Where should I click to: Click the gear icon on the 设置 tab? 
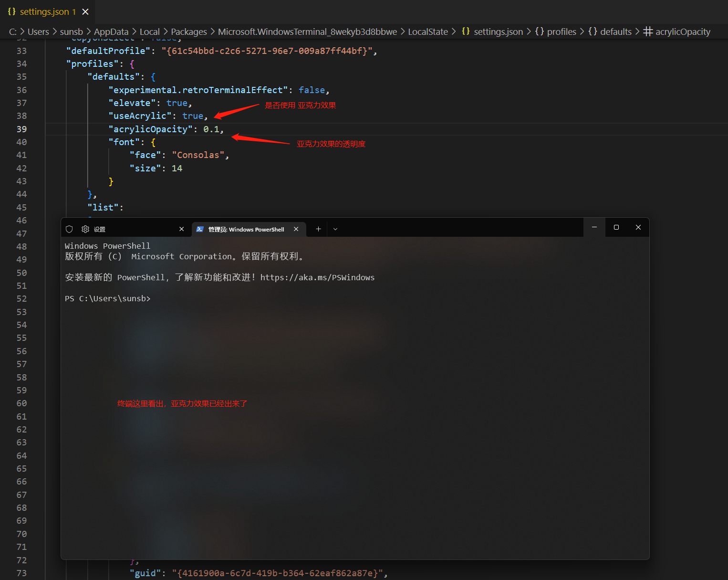tap(85, 229)
